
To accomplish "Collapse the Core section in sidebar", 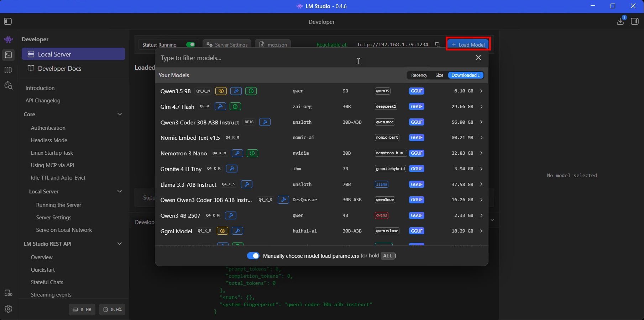I will [120, 114].
